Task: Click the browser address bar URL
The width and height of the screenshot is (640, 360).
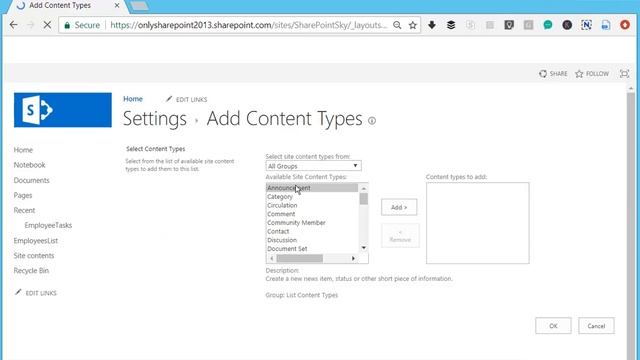Action: (x=249, y=25)
